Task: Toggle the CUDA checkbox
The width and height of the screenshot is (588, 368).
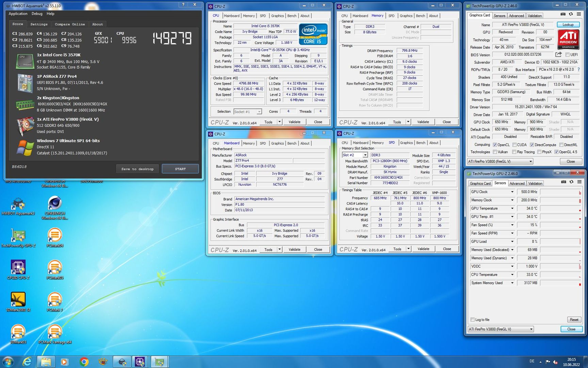Action: tap(514, 145)
